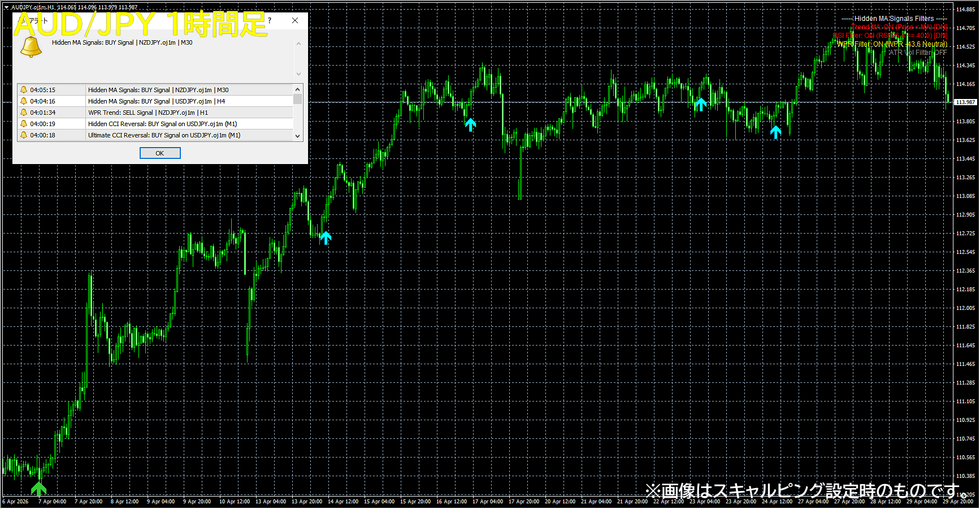Click the large alert bell icon
Screen dimensions: 980x509
[31, 47]
